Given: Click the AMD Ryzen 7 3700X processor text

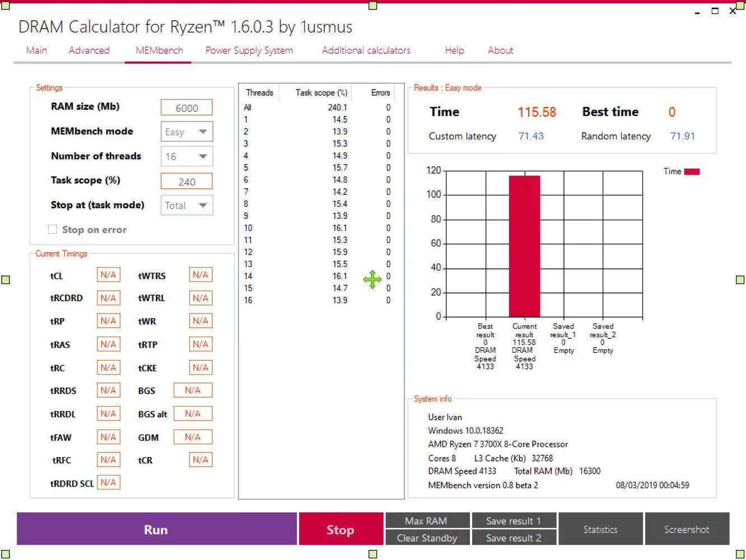Looking at the screenshot, I should pyautogui.click(x=498, y=444).
